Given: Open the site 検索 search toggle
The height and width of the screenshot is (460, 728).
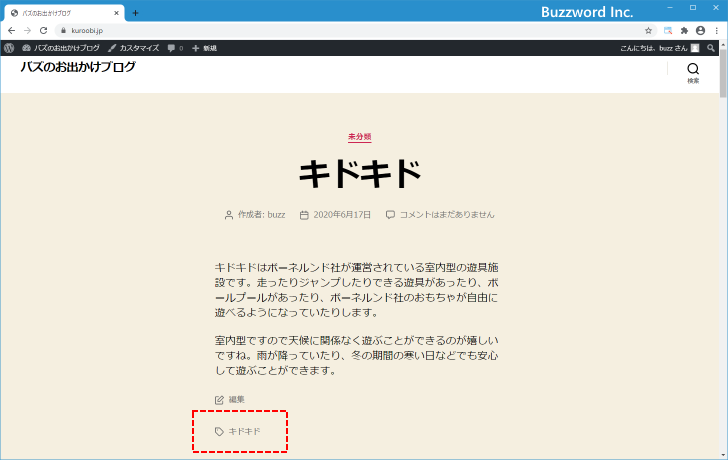Looking at the screenshot, I should coord(693,73).
